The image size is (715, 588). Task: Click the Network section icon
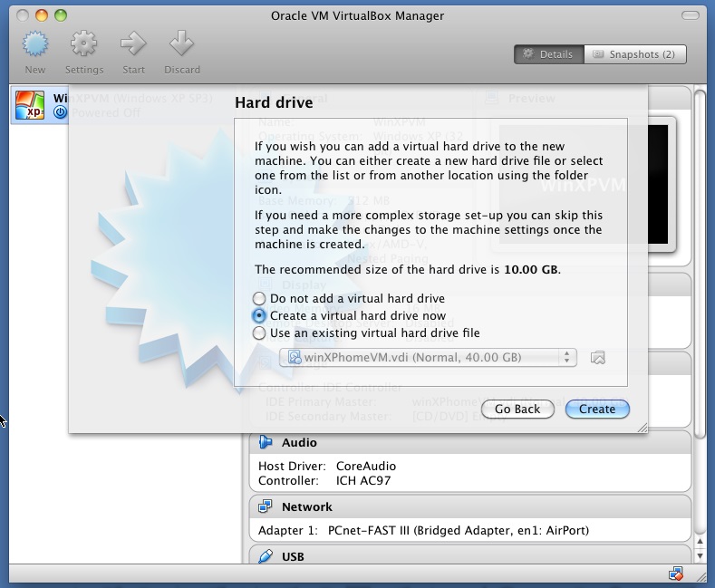[266, 506]
